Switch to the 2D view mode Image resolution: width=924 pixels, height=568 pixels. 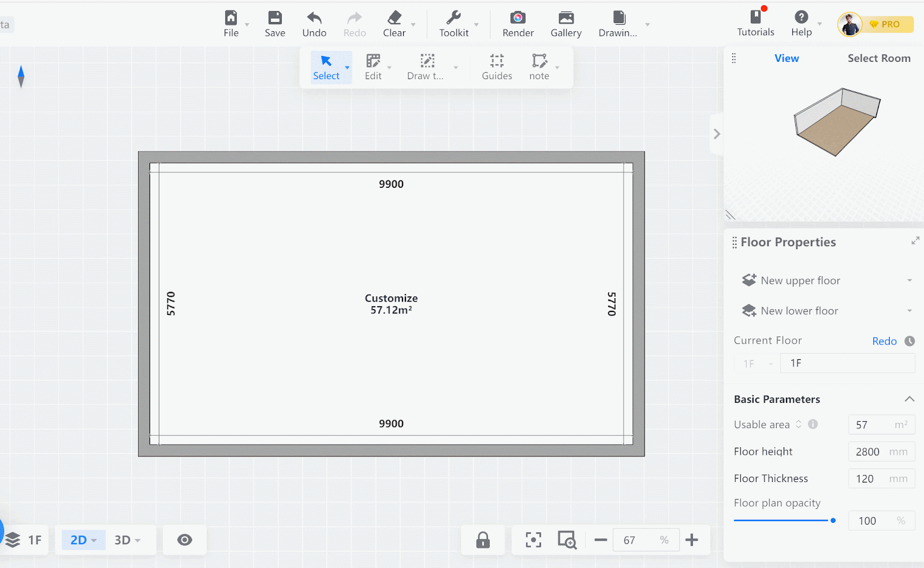(x=79, y=540)
